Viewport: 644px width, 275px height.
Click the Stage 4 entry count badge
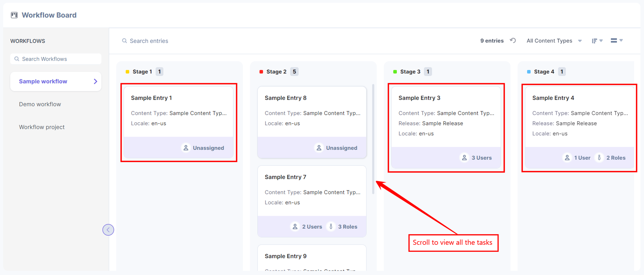tap(562, 72)
